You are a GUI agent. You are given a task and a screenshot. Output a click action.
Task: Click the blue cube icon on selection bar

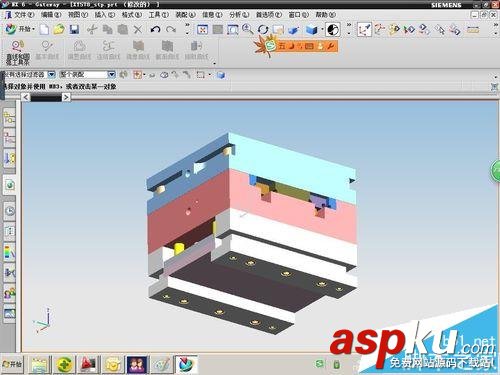pyautogui.click(x=220, y=75)
